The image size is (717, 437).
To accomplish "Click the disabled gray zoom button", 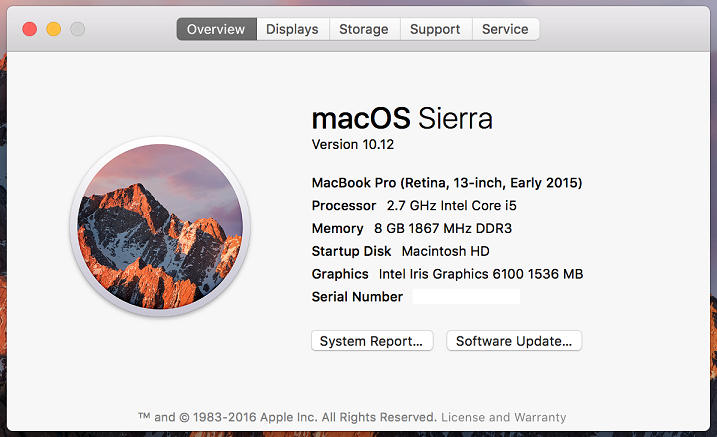I will [x=77, y=29].
